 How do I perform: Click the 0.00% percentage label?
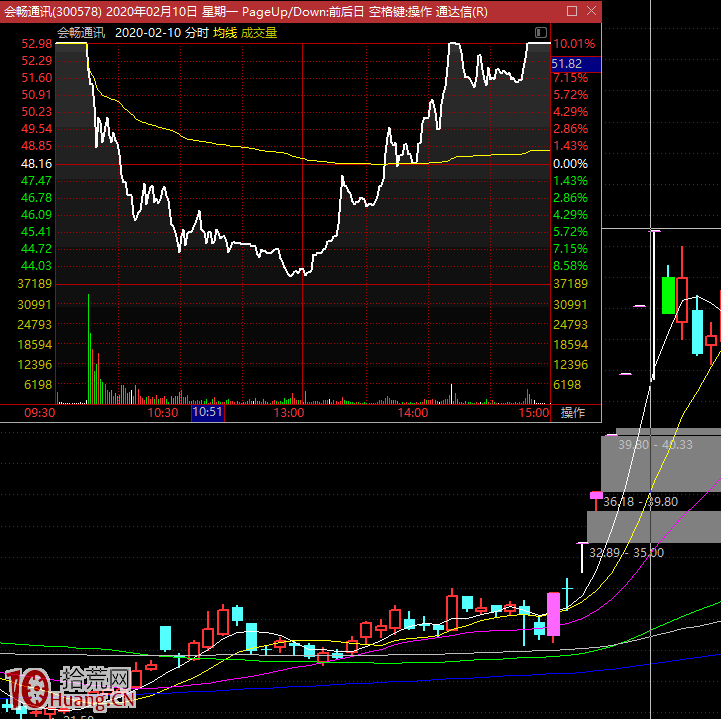(x=571, y=164)
